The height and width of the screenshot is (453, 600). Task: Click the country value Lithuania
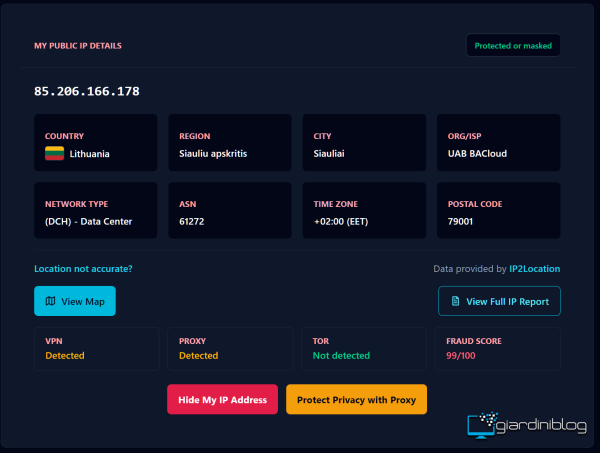click(x=90, y=154)
